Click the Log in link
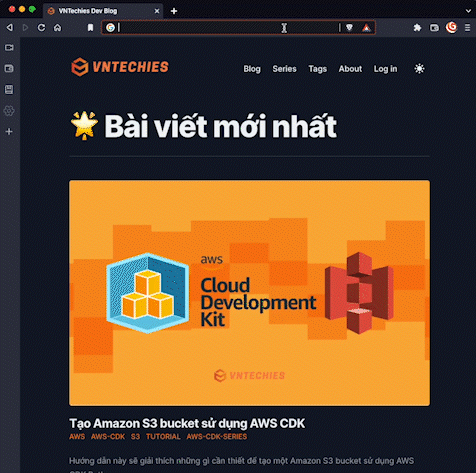The image size is (476, 473). click(385, 69)
